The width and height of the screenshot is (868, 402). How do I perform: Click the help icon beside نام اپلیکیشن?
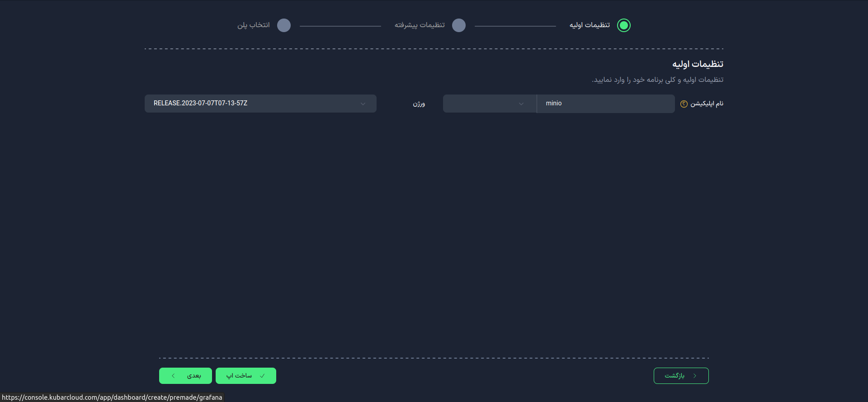click(684, 104)
